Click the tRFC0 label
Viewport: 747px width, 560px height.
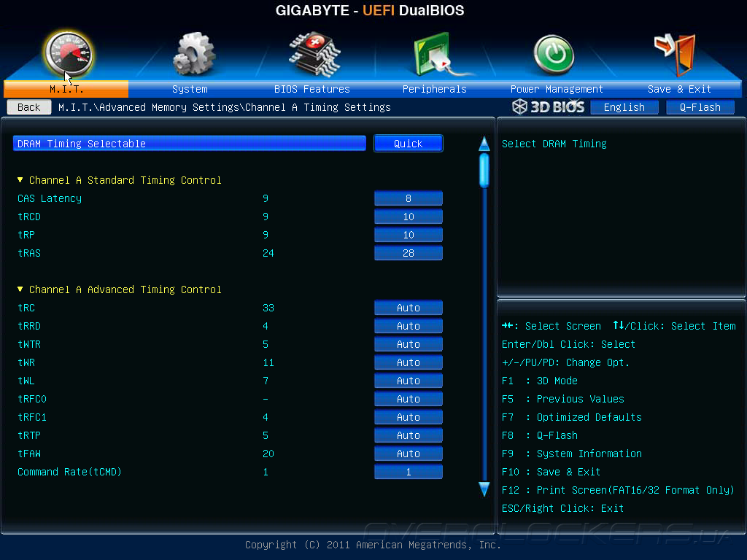32,399
